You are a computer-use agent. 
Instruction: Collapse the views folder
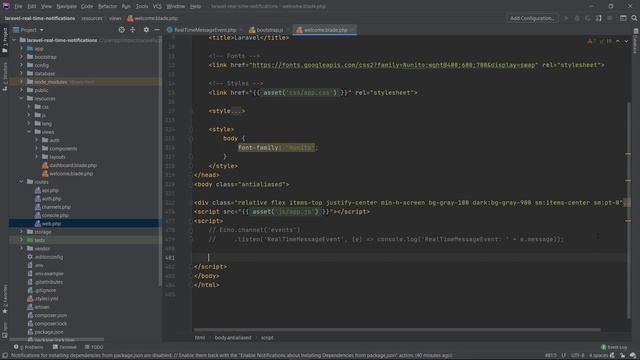[29, 132]
